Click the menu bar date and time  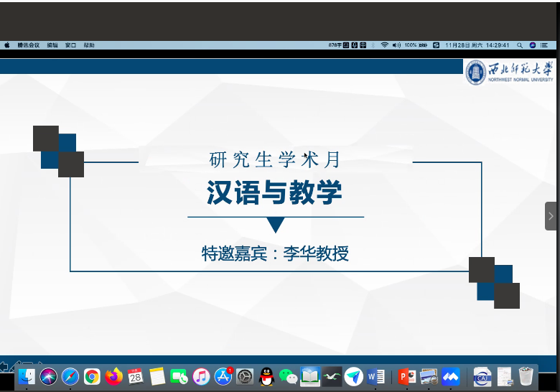pyautogui.click(x=477, y=45)
